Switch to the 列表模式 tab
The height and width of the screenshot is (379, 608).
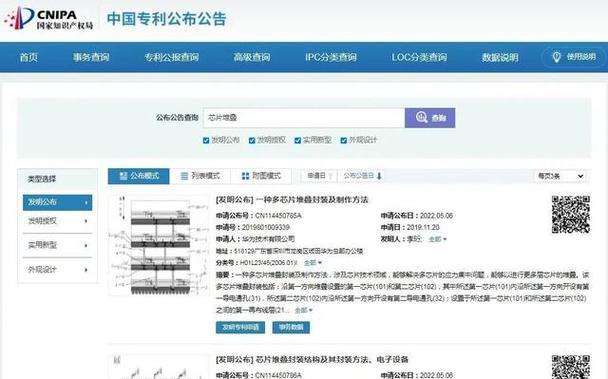[x=200, y=176]
